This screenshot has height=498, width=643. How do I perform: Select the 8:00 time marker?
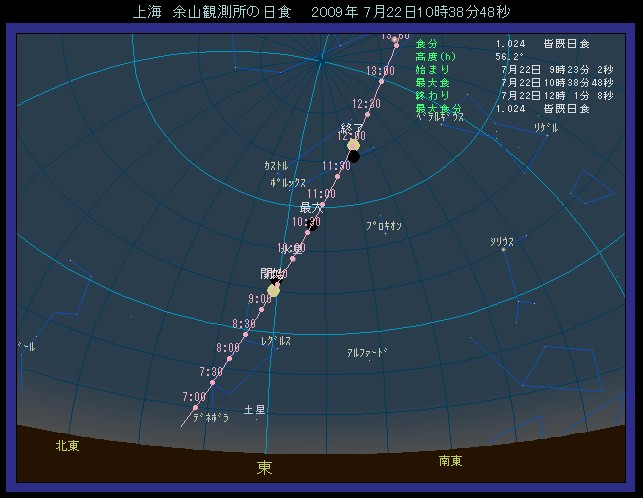pyautogui.click(x=228, y=359)
